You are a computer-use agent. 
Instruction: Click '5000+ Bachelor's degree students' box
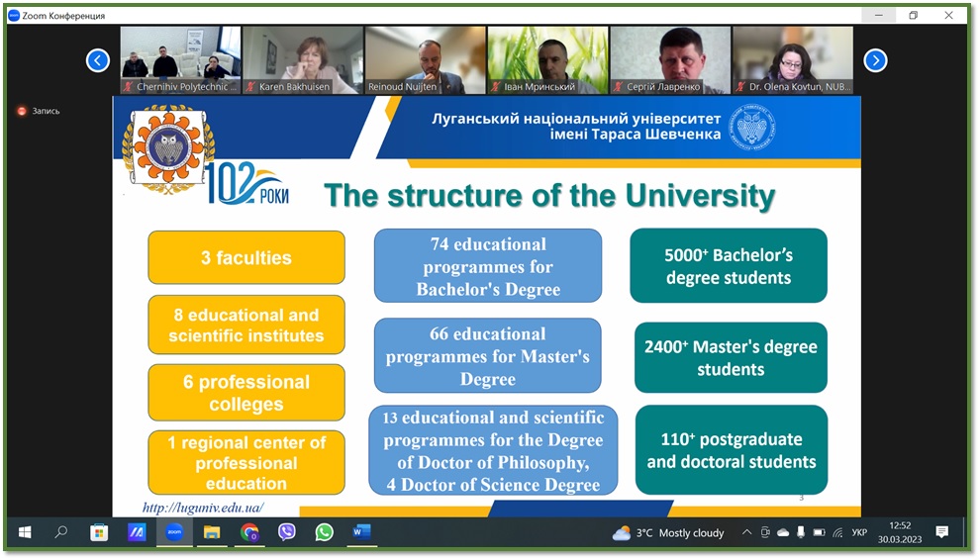(729, 265)
